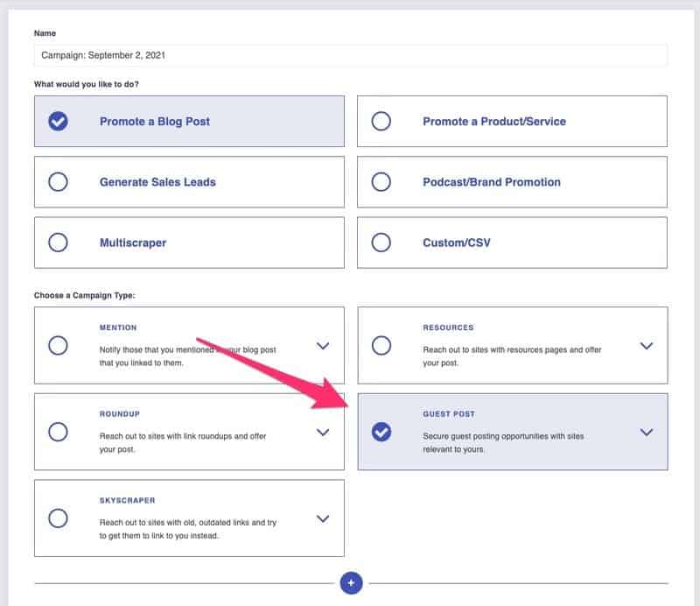This screenshot has height=606, width=700.
Task: Click the Promote a Blog Post checkmark icon
Action: [59, 121]
